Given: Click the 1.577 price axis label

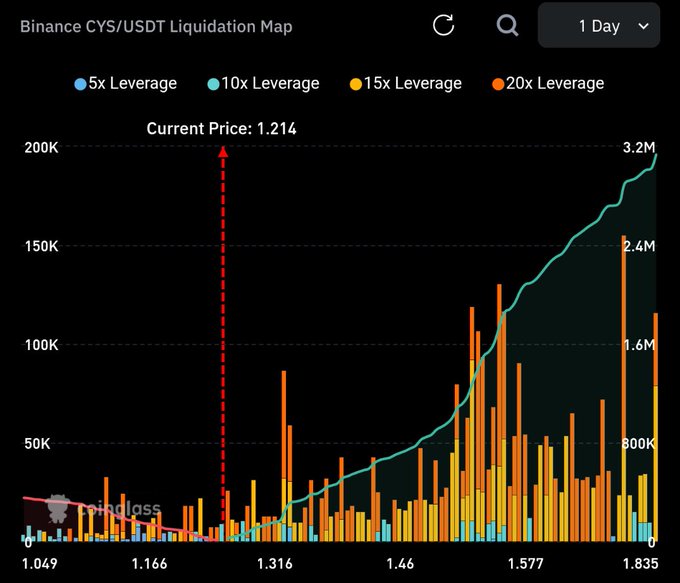Looking at the screenshot, I should 526,564.
